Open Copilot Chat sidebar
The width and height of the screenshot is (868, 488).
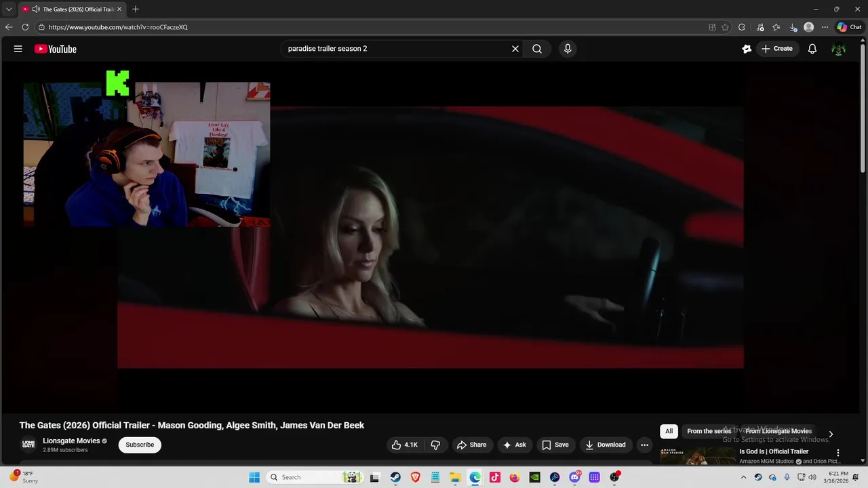849,27
